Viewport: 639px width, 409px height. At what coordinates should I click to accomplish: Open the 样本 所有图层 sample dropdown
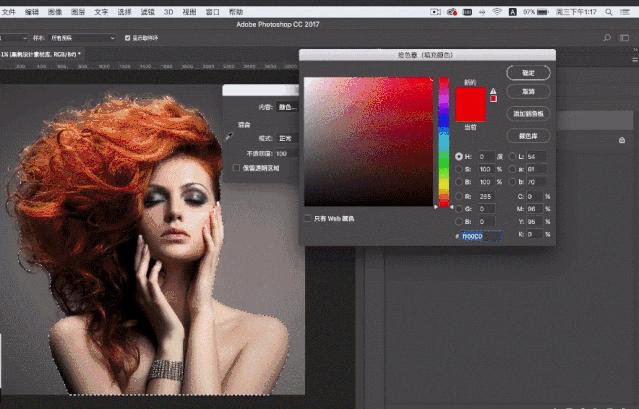pyautogui.click(x=82, y=38)
